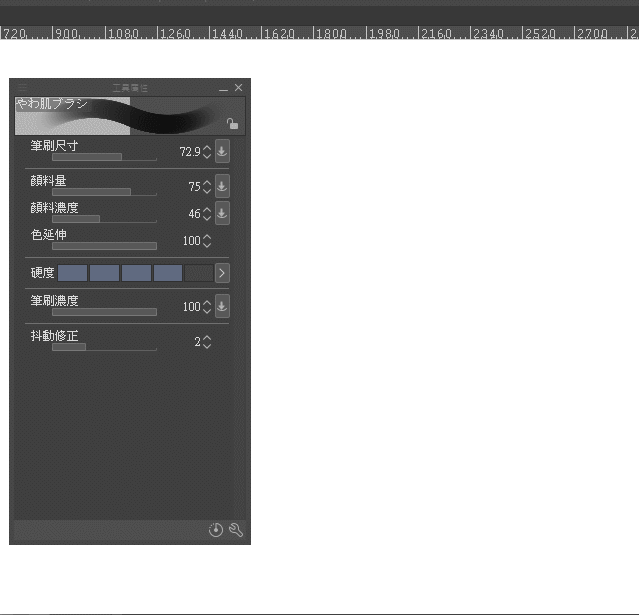Click the 顏料濃度 stepper arrows

(207, 214)
